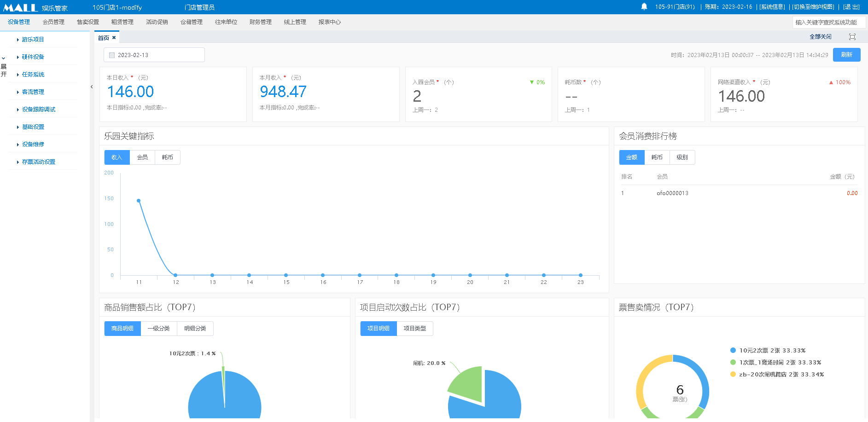Switch to the 首页 tab
868x422 pixels.
104,38
